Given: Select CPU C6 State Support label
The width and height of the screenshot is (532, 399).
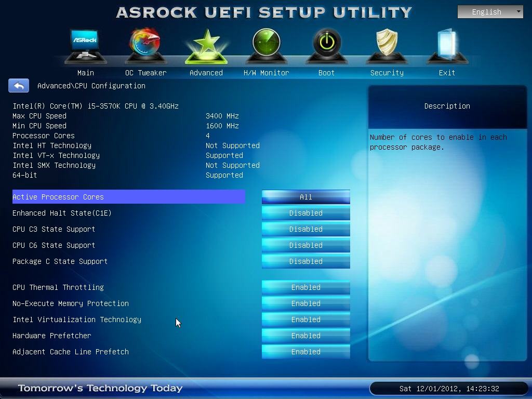Looking at the screenshot, I should 54,245.
